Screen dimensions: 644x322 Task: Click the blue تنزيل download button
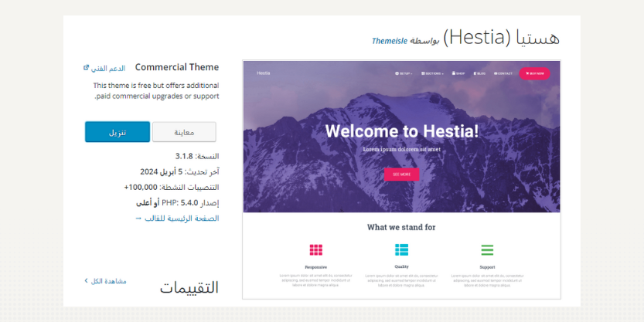tap(118, 132)
